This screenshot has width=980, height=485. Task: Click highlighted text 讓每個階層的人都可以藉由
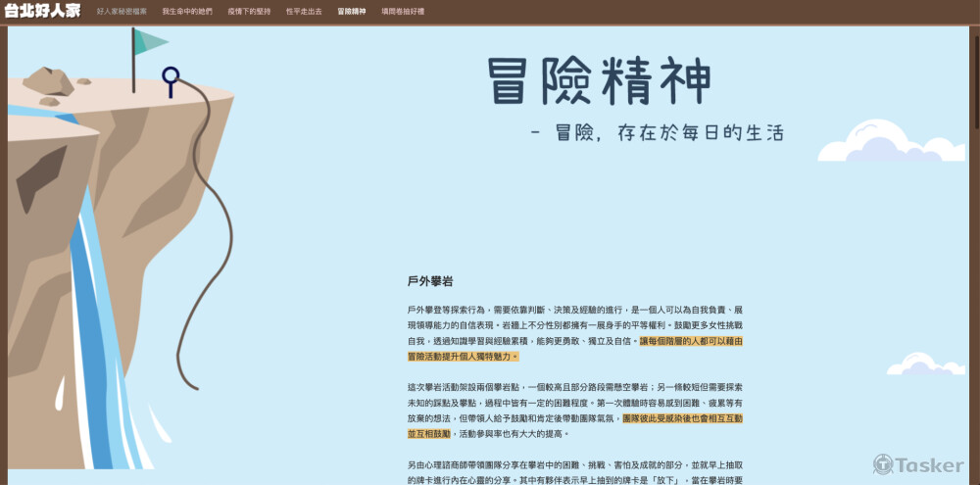[x=691, y=341]
